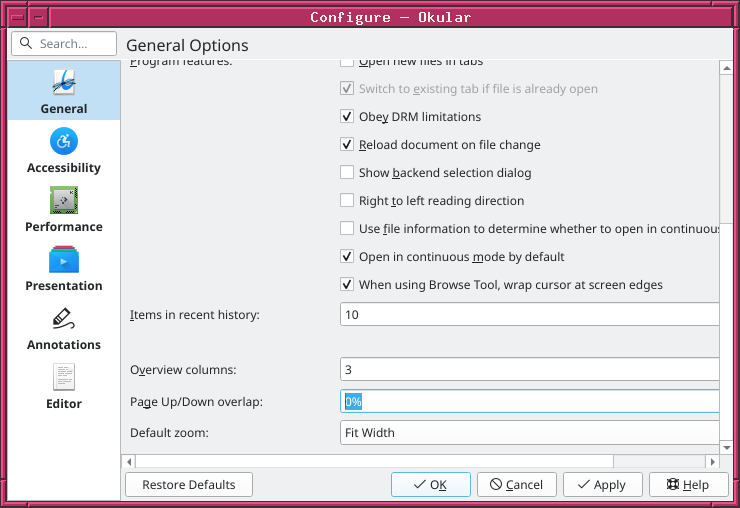Uncheck Reload document on file change

[347, 144]
